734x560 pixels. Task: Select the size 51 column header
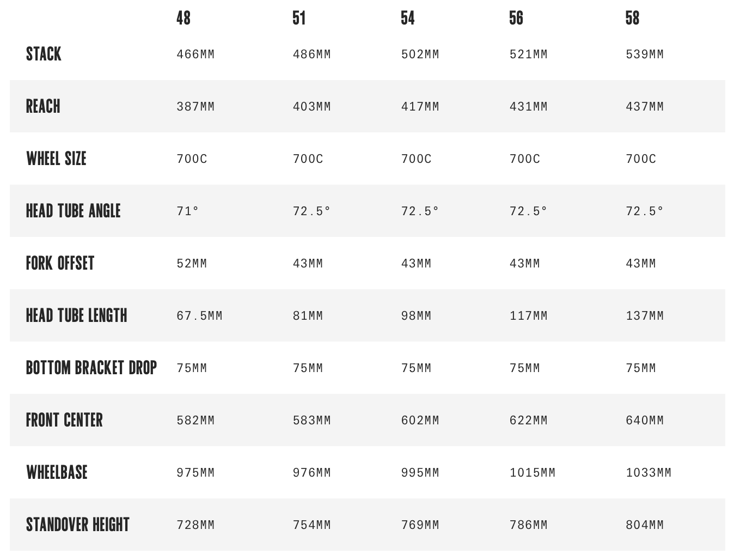click(299, 18)
